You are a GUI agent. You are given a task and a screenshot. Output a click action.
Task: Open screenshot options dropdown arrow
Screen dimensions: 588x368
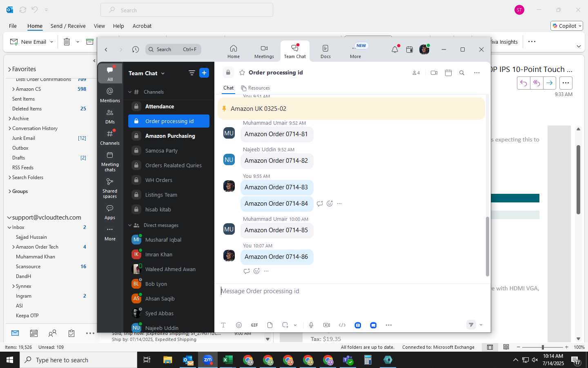[295, 325]
